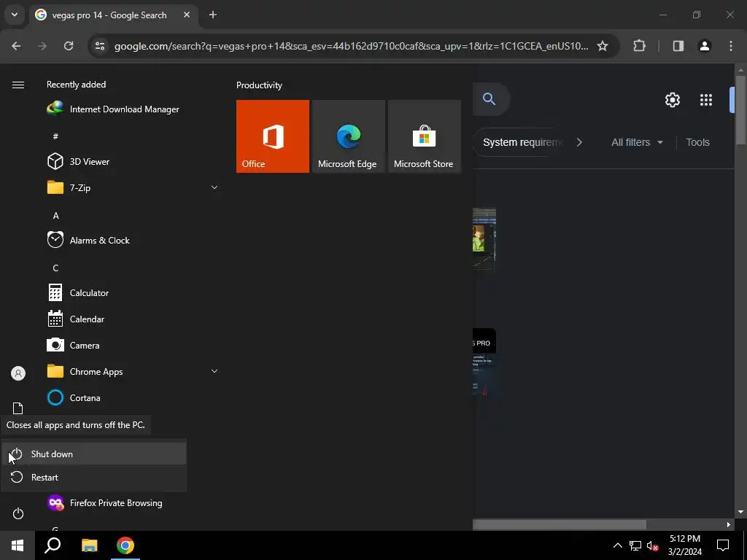Choose Restart in power menu
This screenshot has width=747, height=560.
[x=94, y=477]
